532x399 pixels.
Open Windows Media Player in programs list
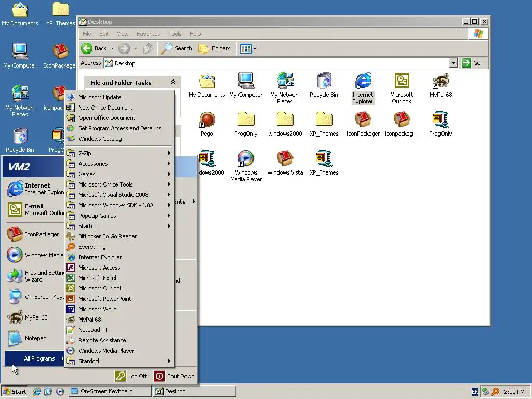119,351
